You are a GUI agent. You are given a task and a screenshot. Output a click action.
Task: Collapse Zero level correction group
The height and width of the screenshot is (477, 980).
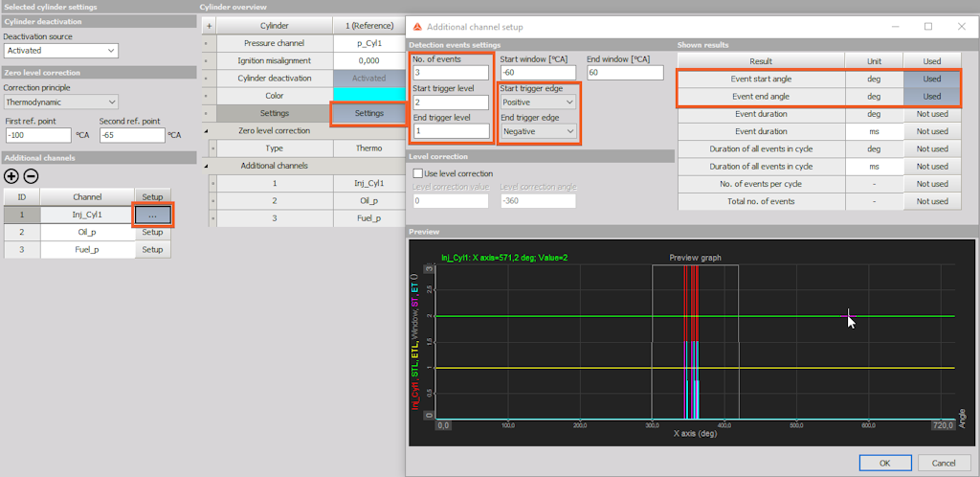[207, 130]
